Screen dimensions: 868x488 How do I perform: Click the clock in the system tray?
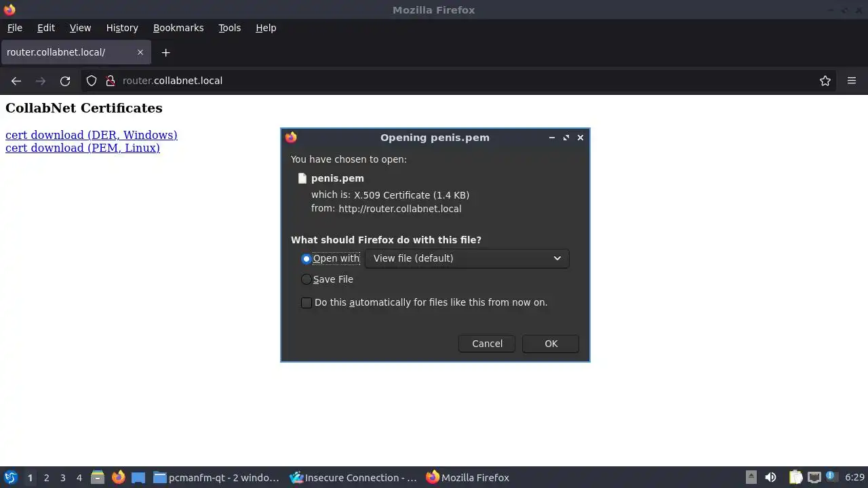click(x=854, y=478)
